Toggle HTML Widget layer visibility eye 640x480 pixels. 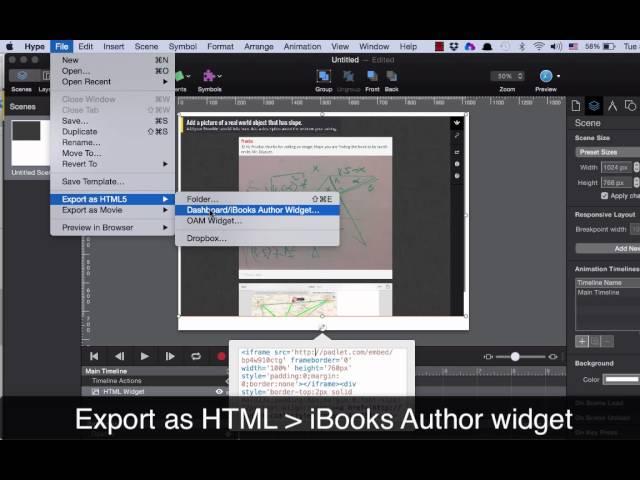click(x=219, y=391)
